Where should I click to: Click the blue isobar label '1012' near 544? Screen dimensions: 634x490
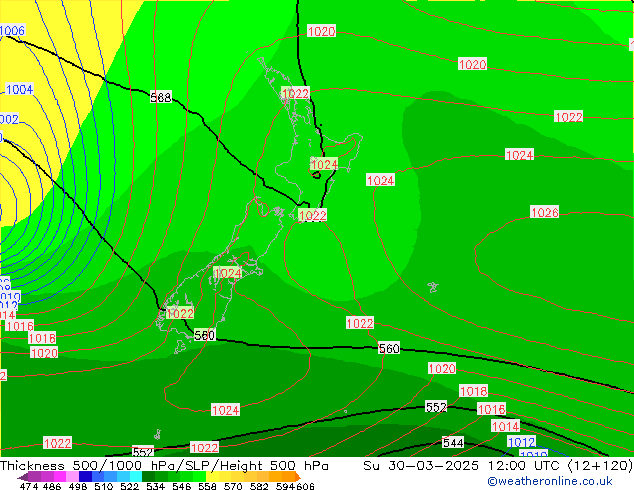(521, 442)
